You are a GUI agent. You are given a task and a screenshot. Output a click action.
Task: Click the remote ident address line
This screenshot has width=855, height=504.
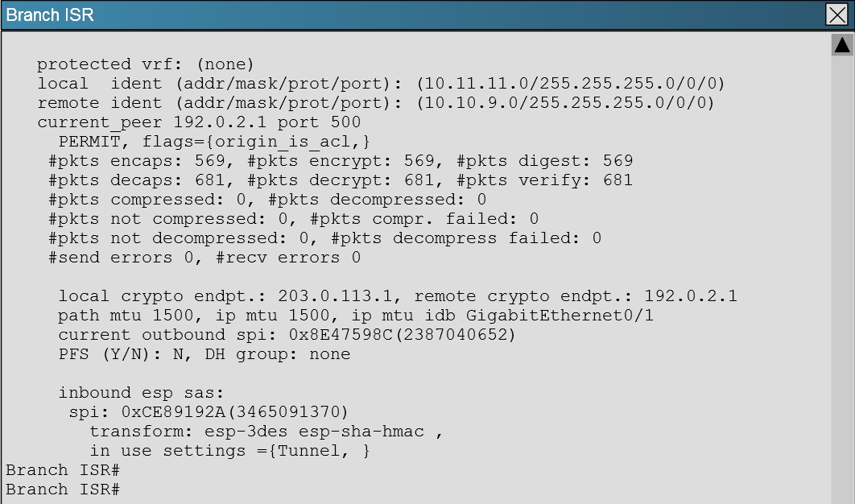tap(375, 103)
